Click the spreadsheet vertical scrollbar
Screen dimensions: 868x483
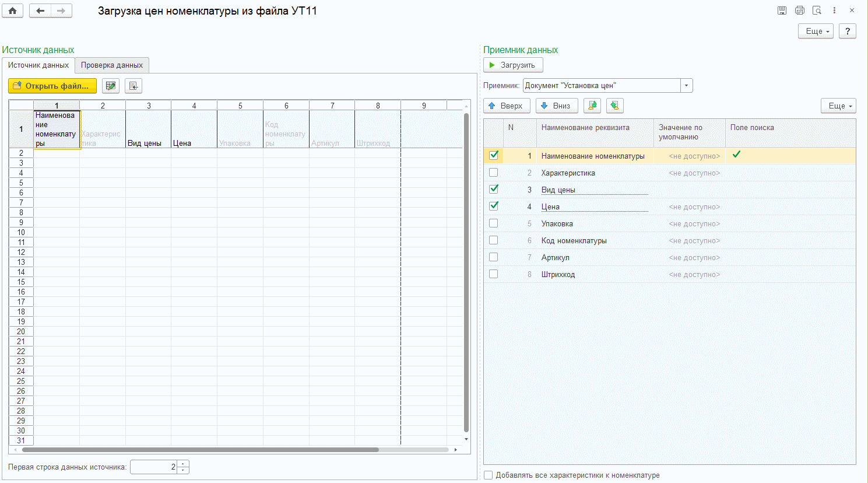(466, 272)
